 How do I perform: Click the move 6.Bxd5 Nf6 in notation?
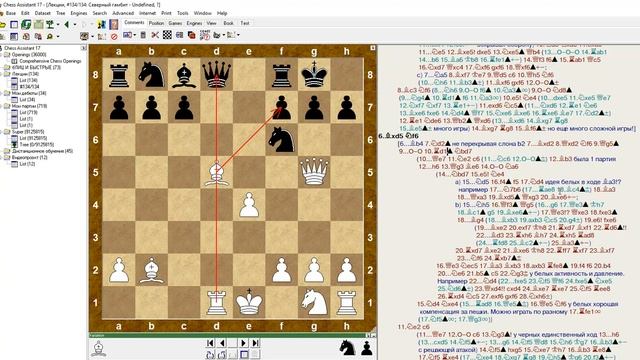[398, 136]
